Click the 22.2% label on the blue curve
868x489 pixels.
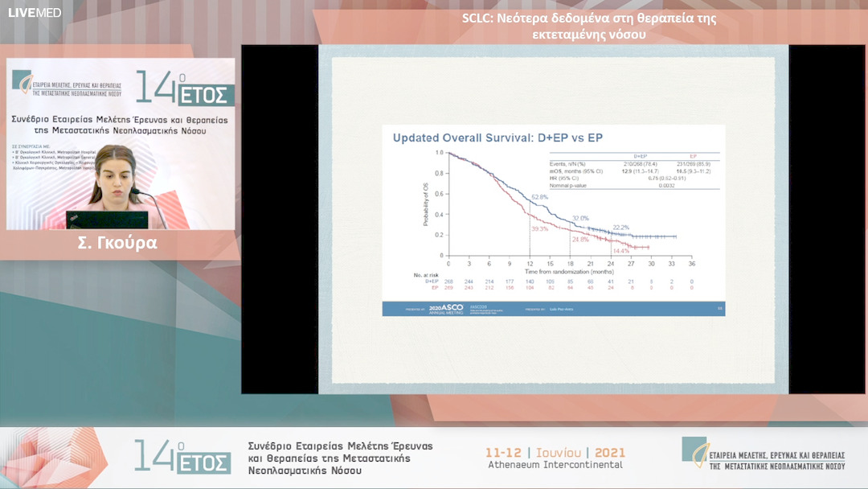pyautogui.click(x=621, y=228)
